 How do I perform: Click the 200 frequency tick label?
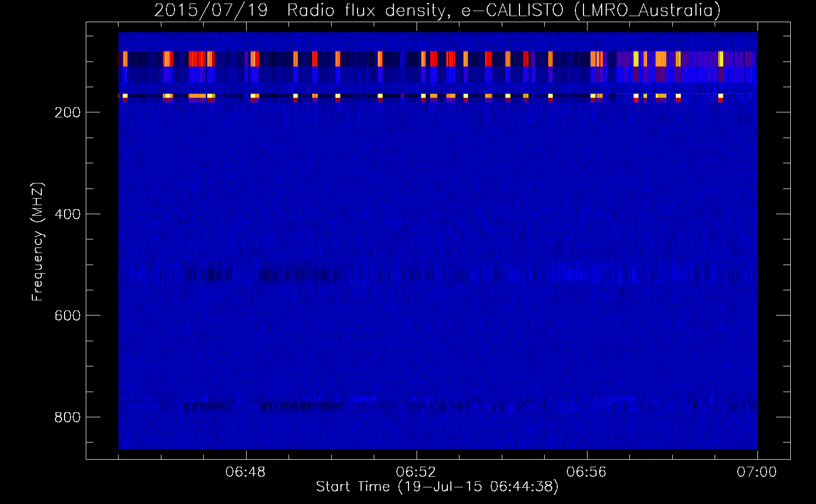pos(68,112)
